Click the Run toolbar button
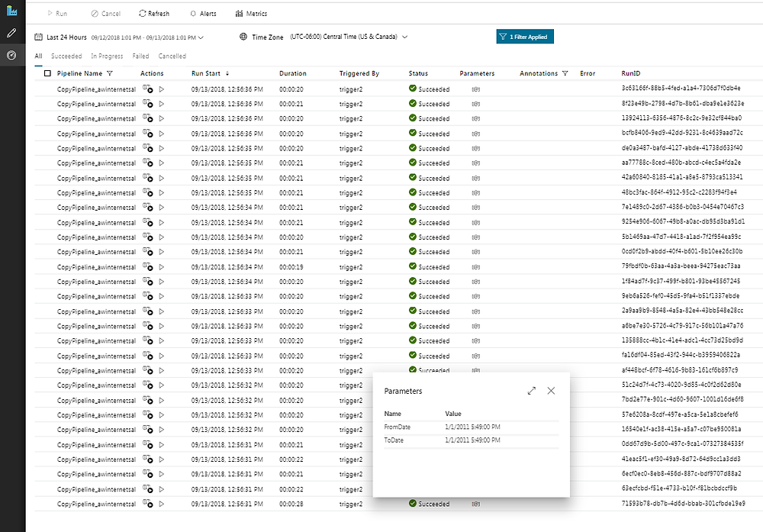 (57, 14)
